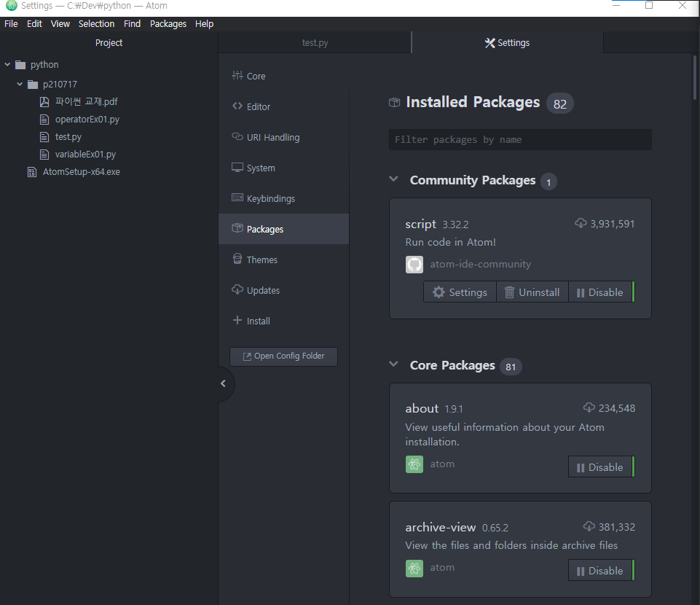Click the atom avatar in about package
Screen dimensions: 700x605
414,464
